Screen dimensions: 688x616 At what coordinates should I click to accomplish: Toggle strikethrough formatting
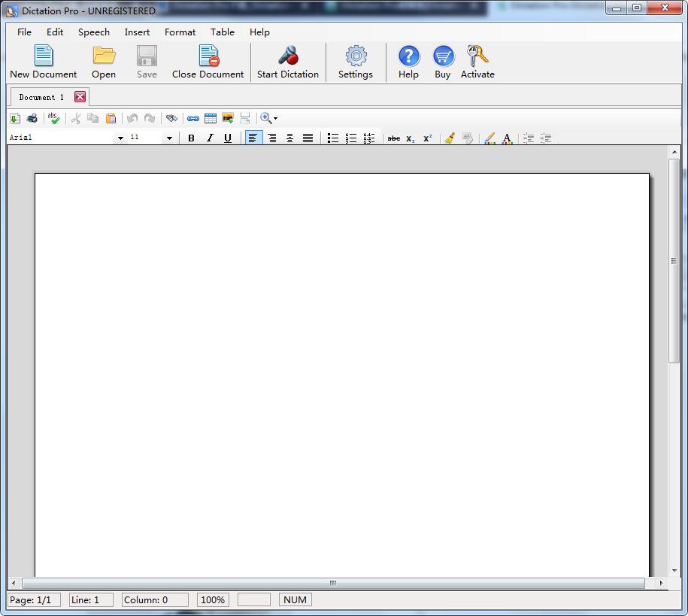pos(394,138)
